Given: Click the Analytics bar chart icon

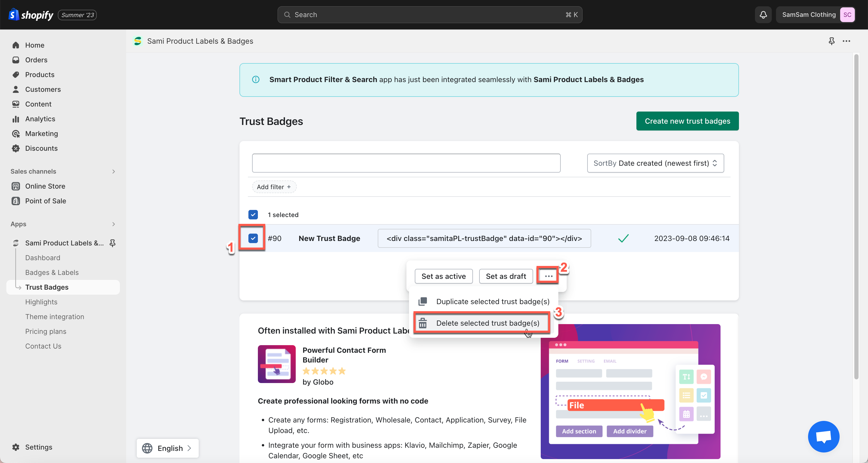Looking at the screenshot, I should point(16,119).
